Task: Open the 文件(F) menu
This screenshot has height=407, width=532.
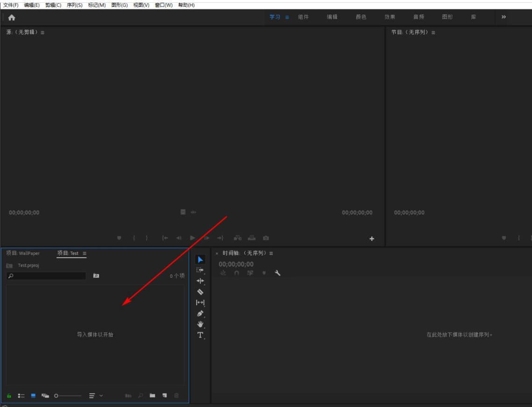Action: coord(11,5)
